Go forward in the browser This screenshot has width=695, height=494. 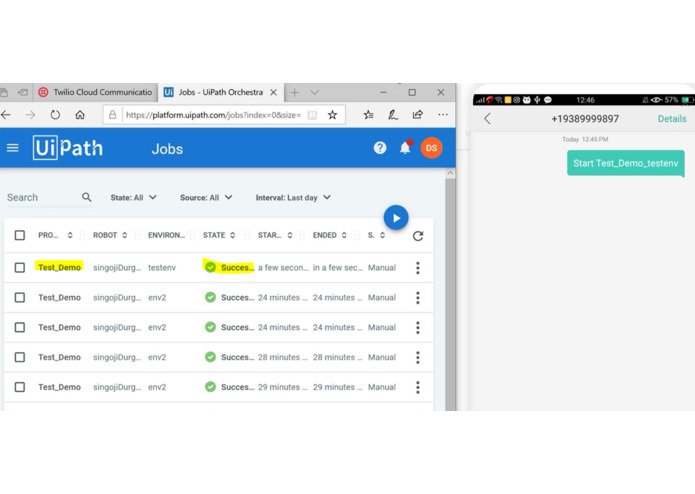coord(30,115)
